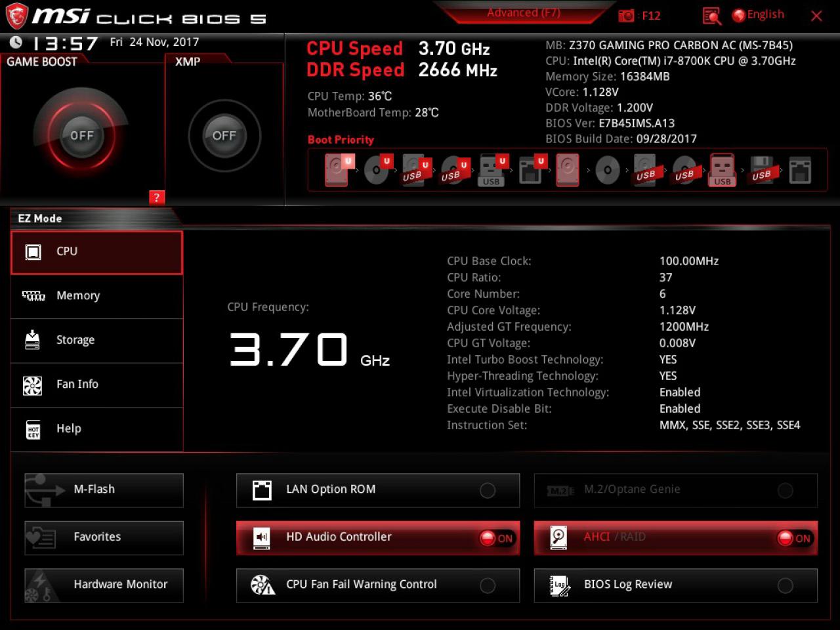Open the Favorites button

[x=104, y=537]
